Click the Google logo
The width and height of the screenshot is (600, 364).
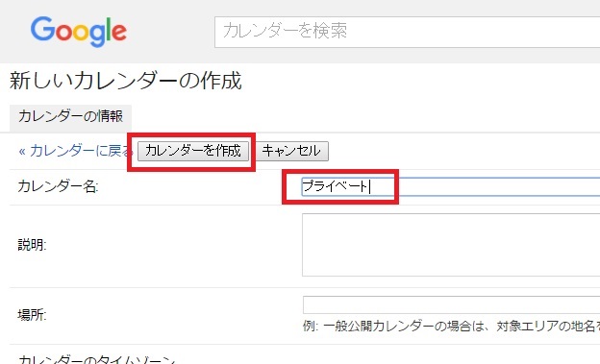(x=79, y=32)
